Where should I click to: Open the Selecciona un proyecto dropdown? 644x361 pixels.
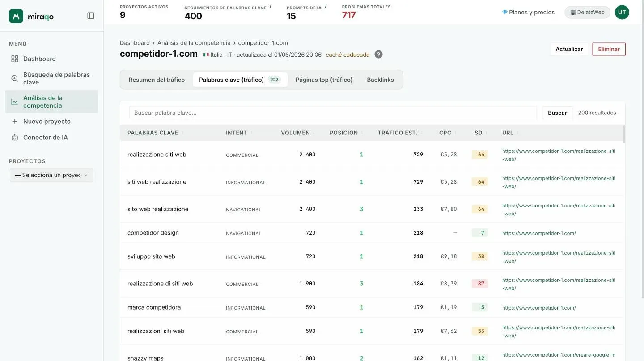pos(51,175)
